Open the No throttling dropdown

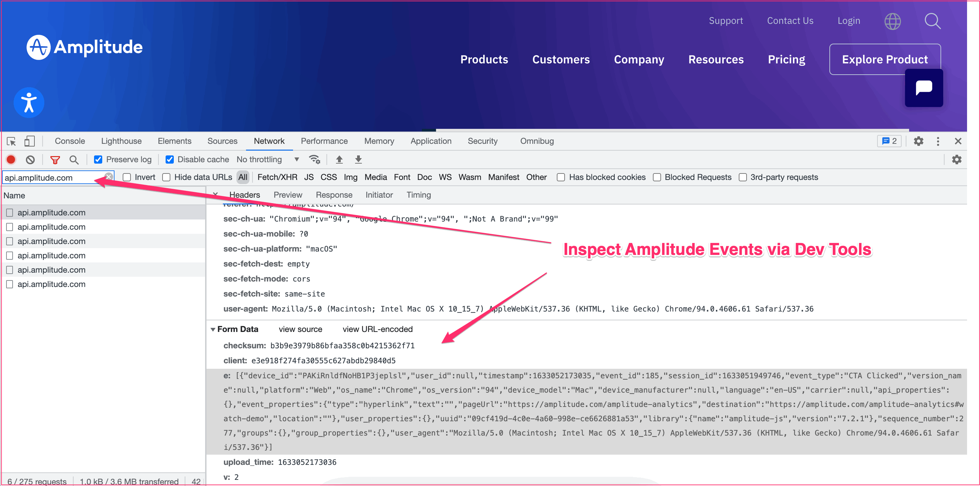(268, 160)
